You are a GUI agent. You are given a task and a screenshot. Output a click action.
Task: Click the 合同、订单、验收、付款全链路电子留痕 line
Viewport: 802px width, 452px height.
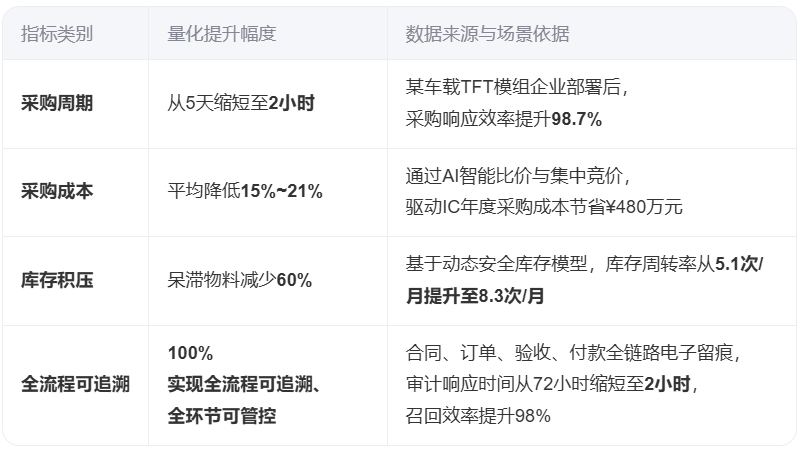[572, 353]
